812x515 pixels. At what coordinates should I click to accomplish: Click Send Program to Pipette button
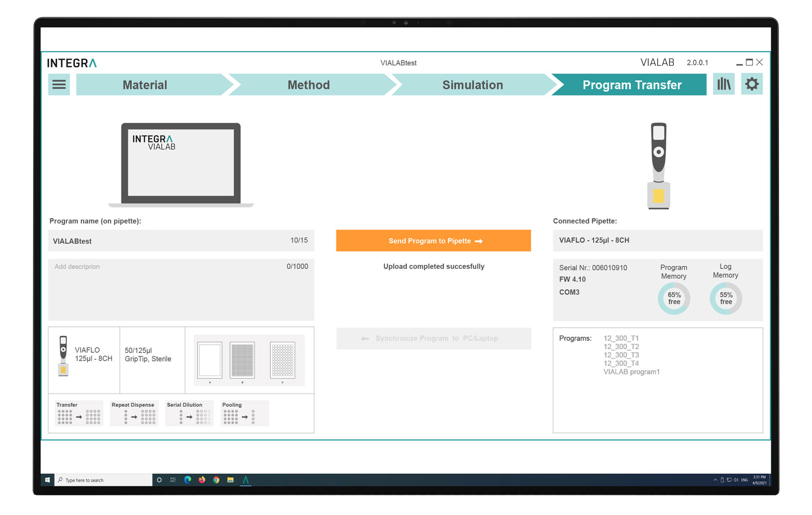pos(434,241)
